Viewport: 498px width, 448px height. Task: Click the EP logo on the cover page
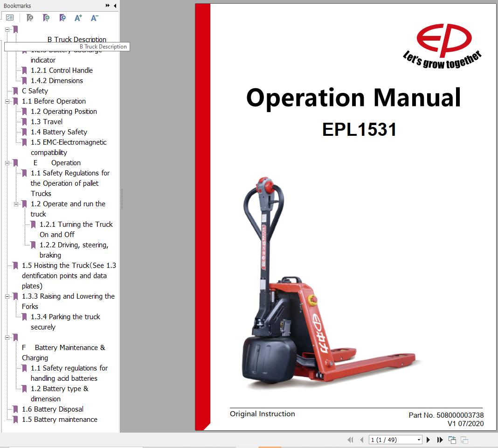tap(443, 46)
